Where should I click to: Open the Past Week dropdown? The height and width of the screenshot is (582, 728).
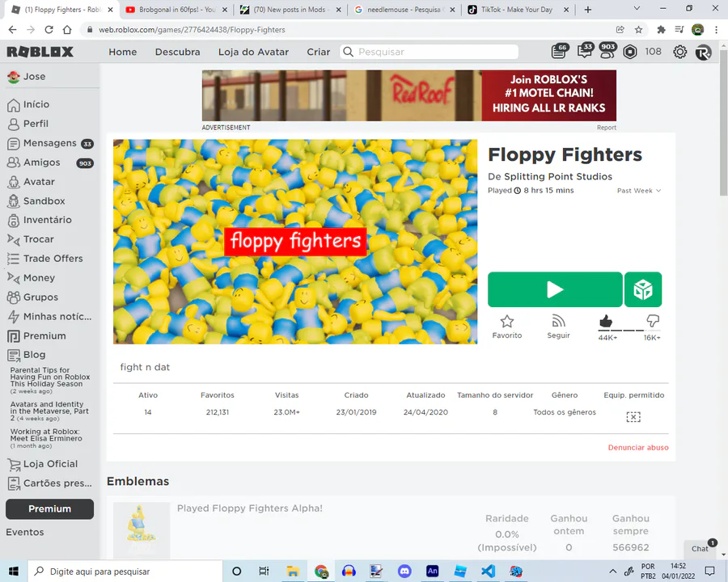point(639,191)
